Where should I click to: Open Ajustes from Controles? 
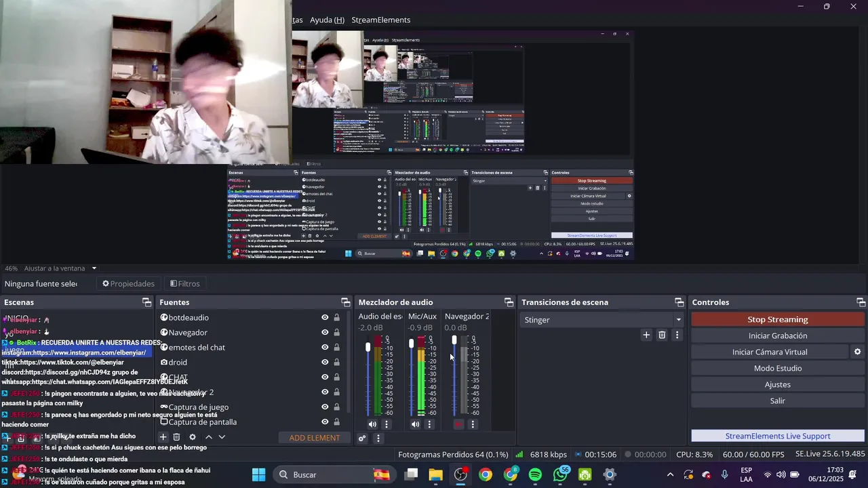pyautogui.click(x=777, y=384)
